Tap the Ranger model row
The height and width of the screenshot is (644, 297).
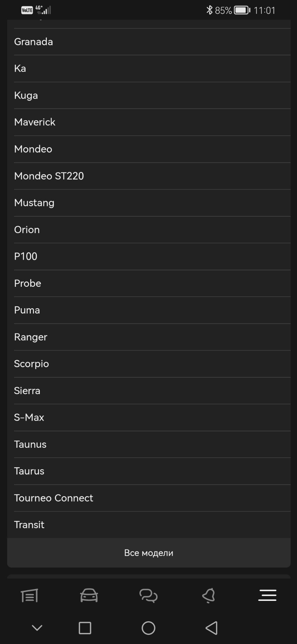[31, 337]
